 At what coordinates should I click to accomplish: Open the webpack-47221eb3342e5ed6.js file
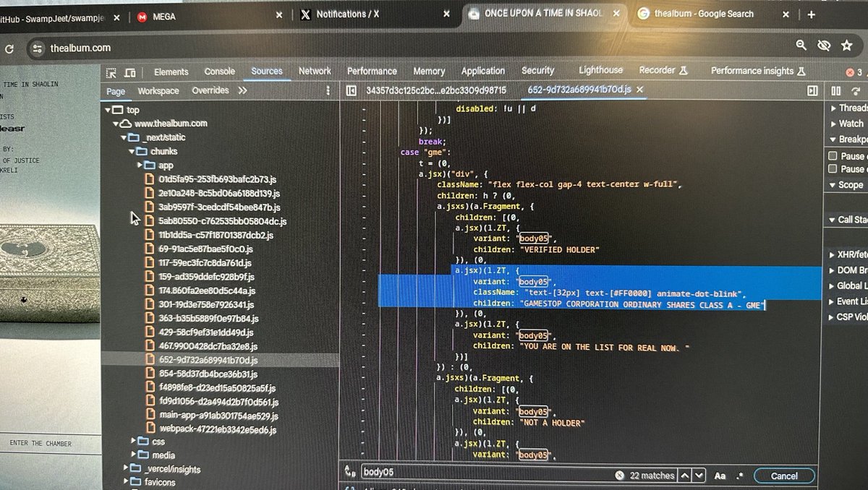[218, 429]
